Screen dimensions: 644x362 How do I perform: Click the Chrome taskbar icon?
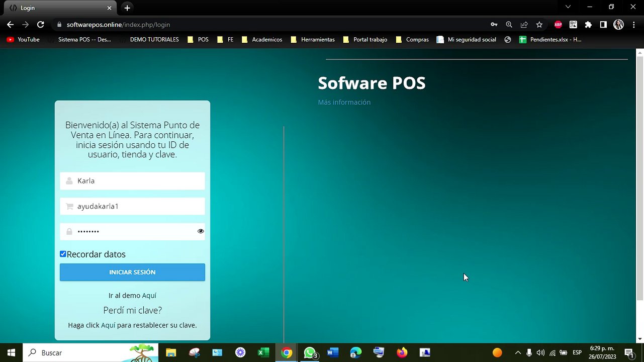click(x=287, y=352)
